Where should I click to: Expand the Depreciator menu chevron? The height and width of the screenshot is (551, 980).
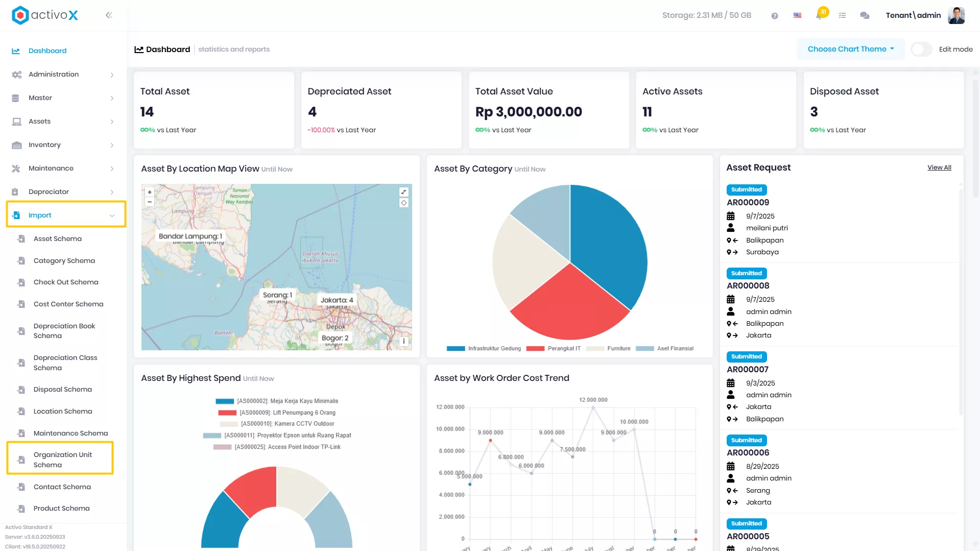112,193
